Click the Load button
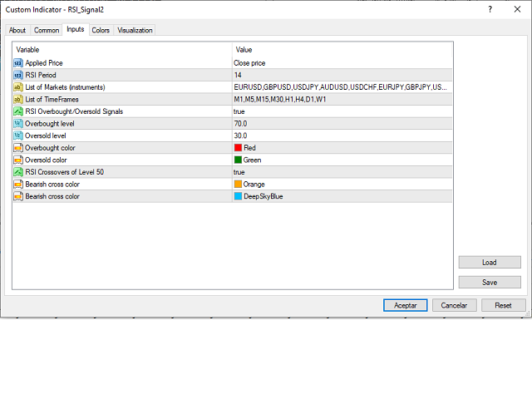532x399 pixels. [x=490, y=262]
